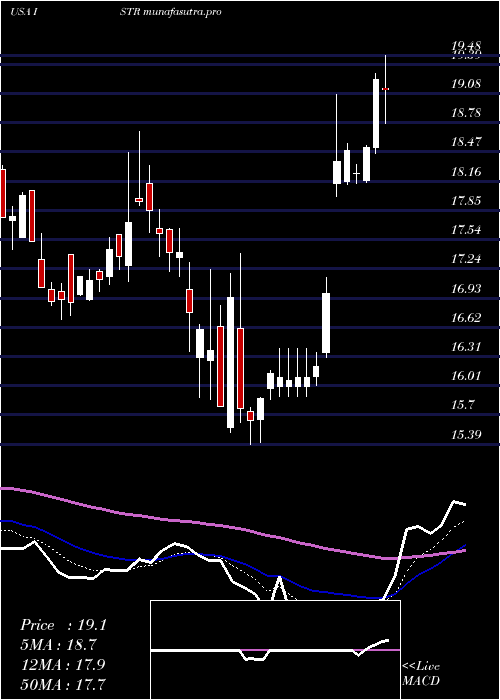500x700 pixels.
Task: Click the 19.48 price axis label
Action: pos(466,46)
